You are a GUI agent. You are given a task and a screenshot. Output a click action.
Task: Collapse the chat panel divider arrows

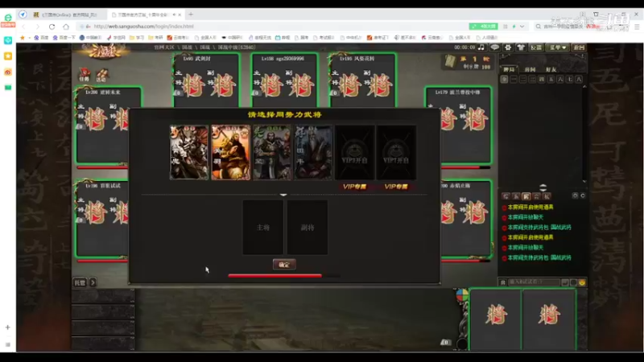point(543,187)
